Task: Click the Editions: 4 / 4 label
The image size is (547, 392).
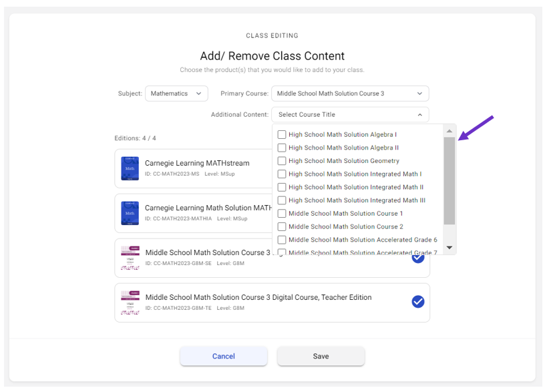Action: [x=135, y=138]
